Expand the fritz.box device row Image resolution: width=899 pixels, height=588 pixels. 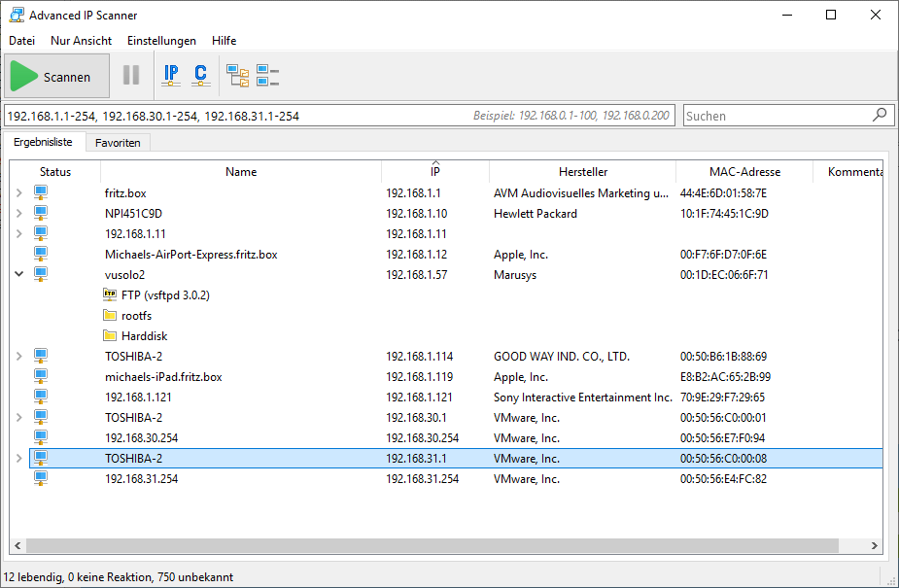(19, 193)
